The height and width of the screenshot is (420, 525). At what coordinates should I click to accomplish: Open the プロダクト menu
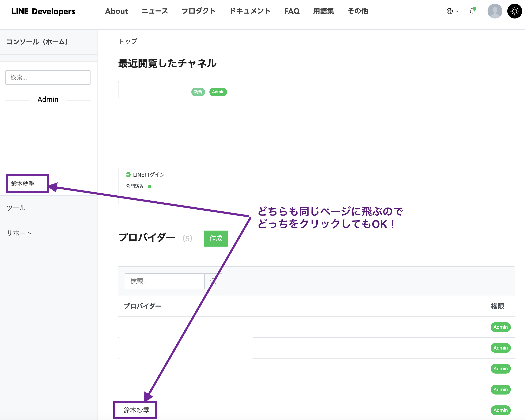pyautogui.click(x=199, y=11)
